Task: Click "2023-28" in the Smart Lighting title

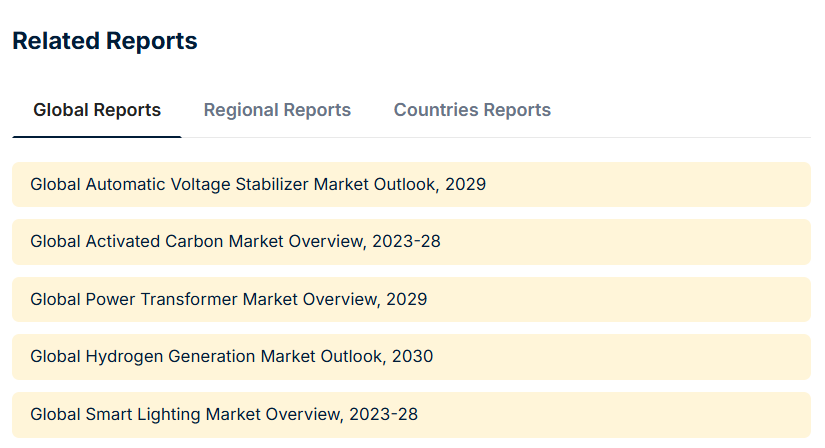Action: coord(383,414)
